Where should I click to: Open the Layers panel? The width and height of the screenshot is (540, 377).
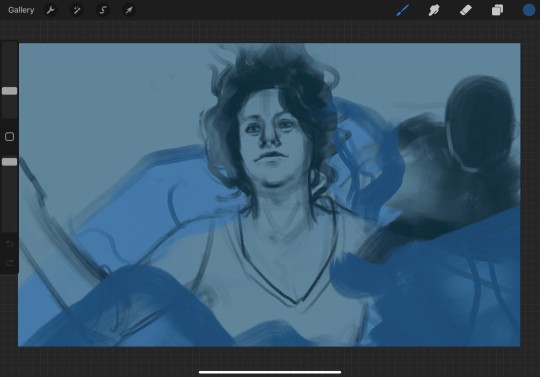click(497, 10)
